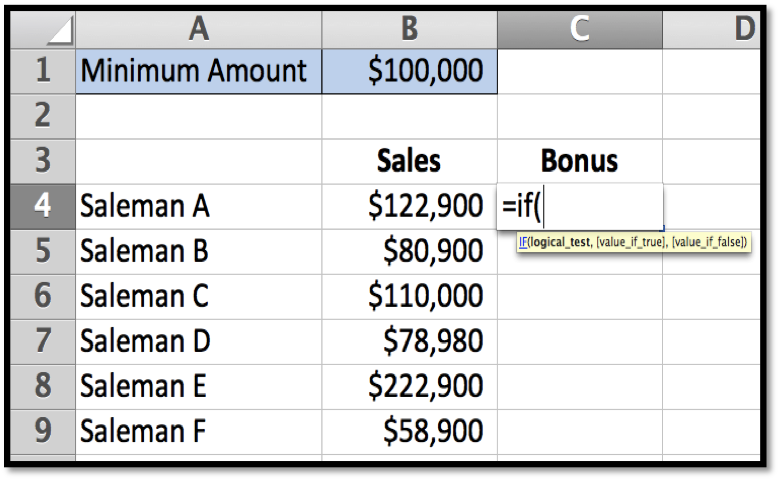Select Saleman A sales value $122,900

(409, 206)
